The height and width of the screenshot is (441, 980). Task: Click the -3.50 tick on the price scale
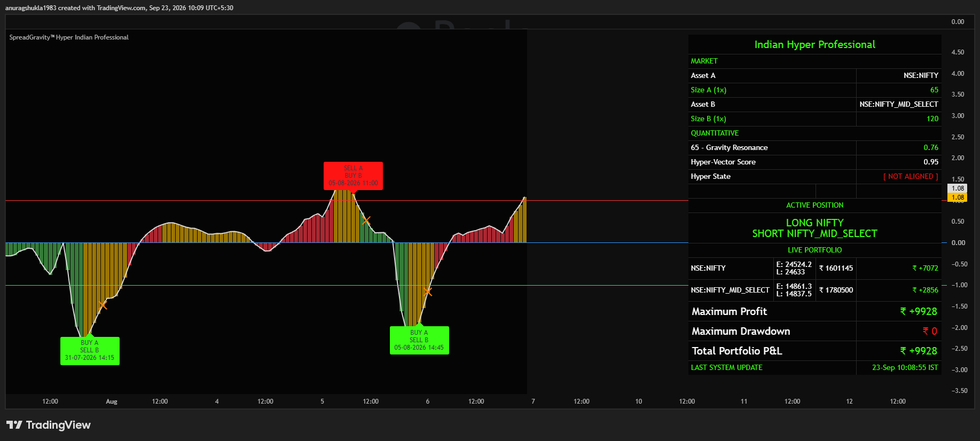click(x=959, y=391)
